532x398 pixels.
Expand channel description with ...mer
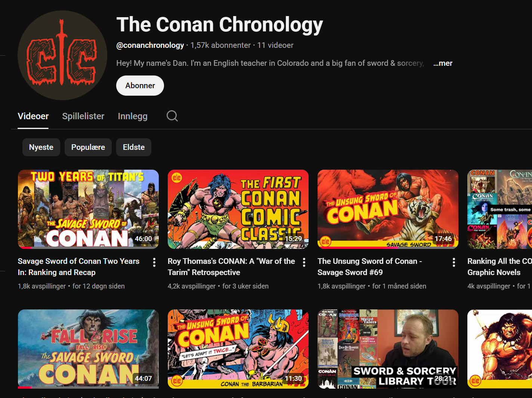[443, 63]
